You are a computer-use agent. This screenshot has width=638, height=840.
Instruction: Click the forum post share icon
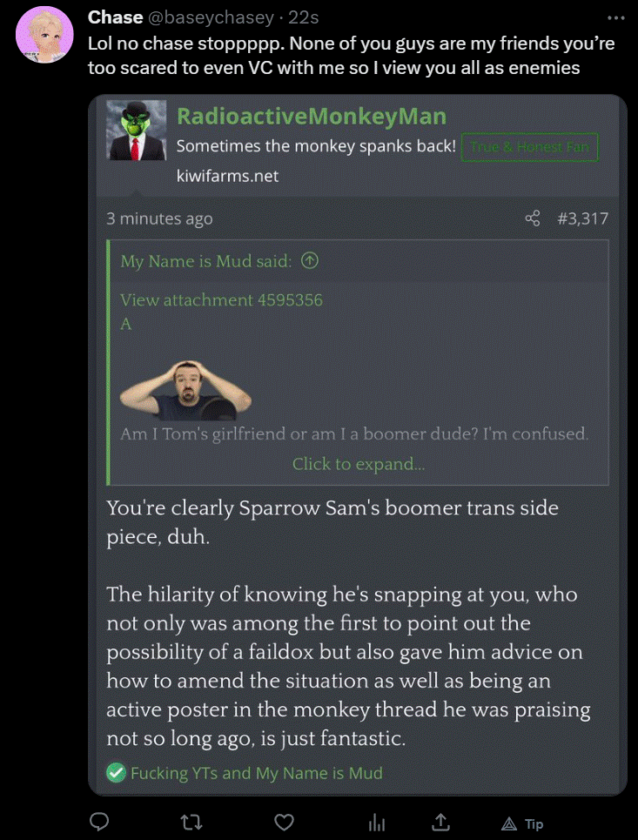tap(533, 218)
